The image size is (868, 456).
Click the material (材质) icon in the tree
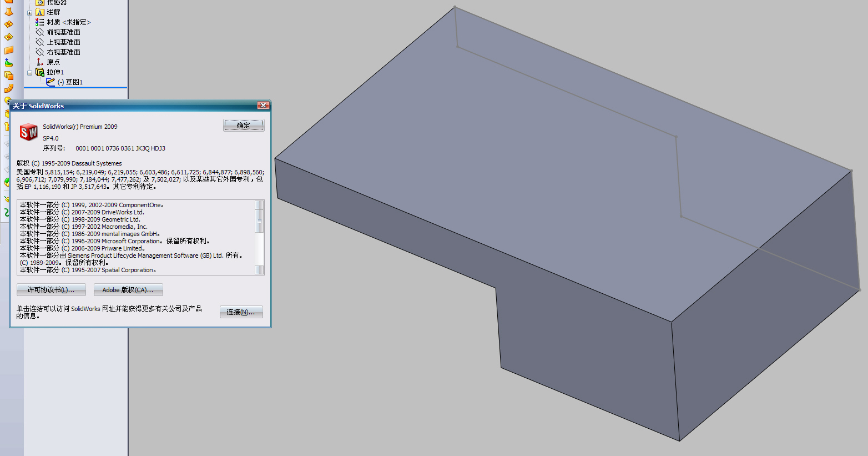pyautogui.click(x=40, y=22)
